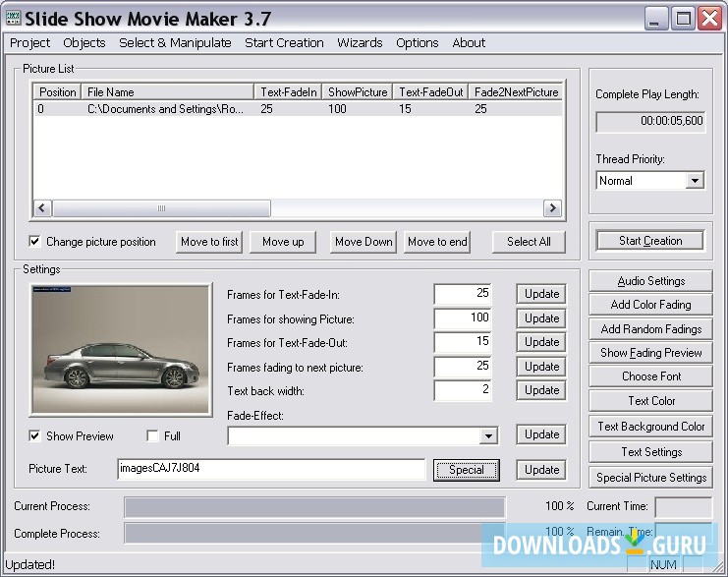Open the Wizards menu
Image resolution: width=728 pixels, height=577 pixels.
click(360, 42)
